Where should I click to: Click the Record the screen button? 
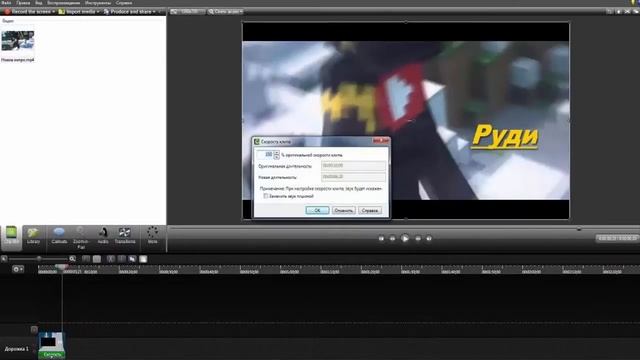tap(28, 12)
